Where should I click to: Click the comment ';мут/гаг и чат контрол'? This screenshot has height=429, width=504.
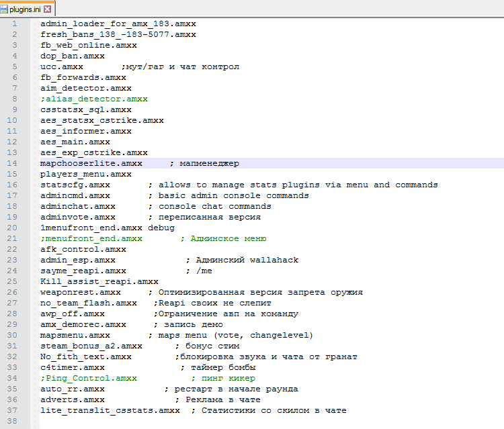tap(180, 66)
